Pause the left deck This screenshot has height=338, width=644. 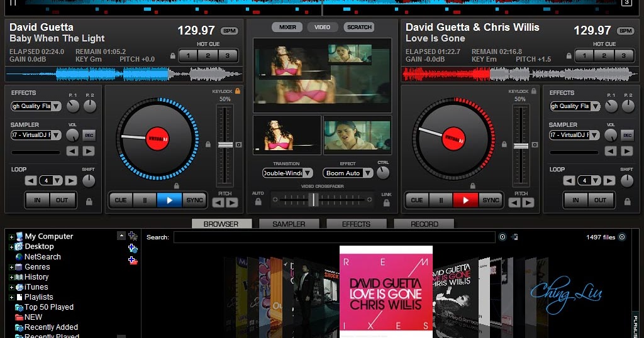coord(145,200)
